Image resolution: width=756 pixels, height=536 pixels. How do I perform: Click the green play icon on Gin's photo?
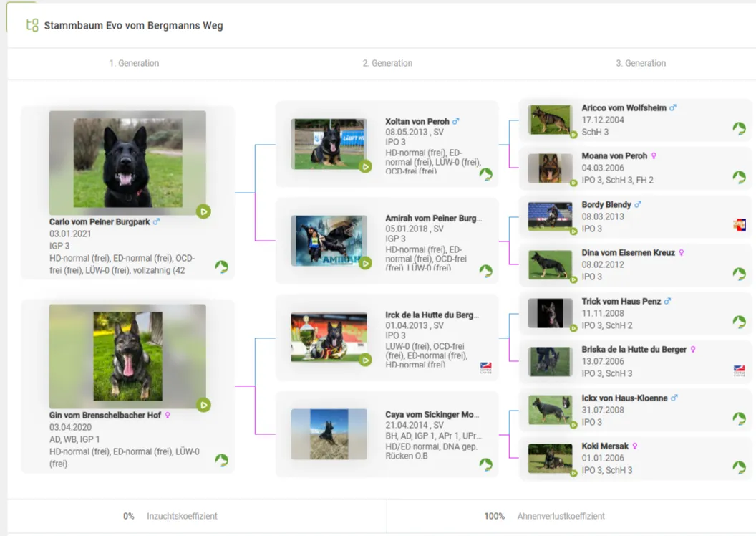[x=203, y=405]
